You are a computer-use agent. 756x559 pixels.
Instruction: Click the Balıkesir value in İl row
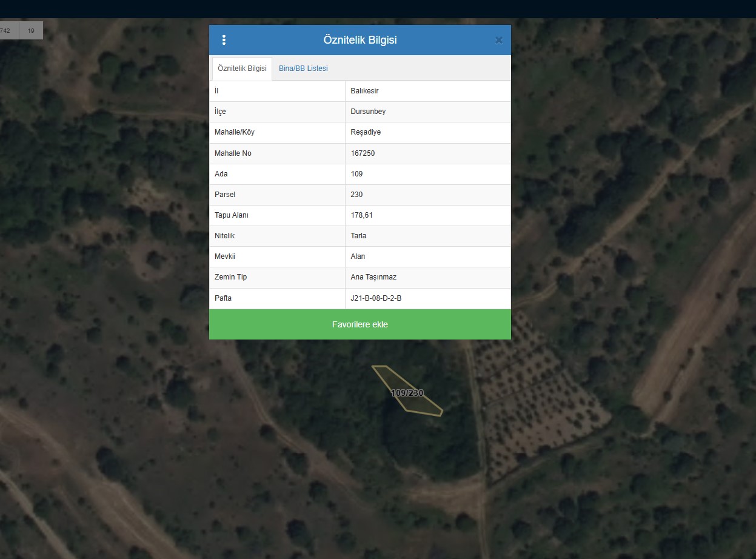click(x=364, y=91)
